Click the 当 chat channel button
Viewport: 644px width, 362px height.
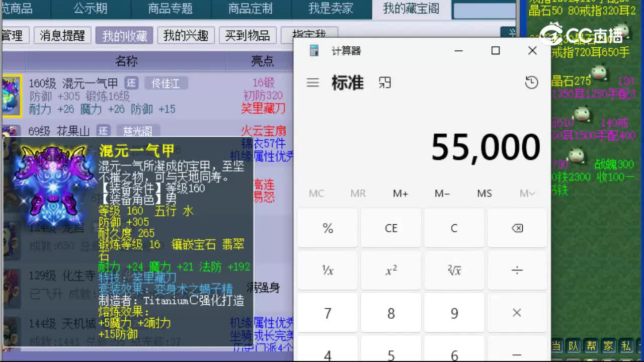pyautogui.click(x=556, y=346)
